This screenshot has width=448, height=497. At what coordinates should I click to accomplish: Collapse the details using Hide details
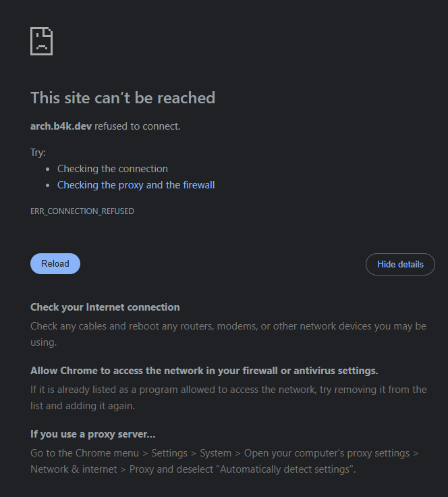point(400,264)
